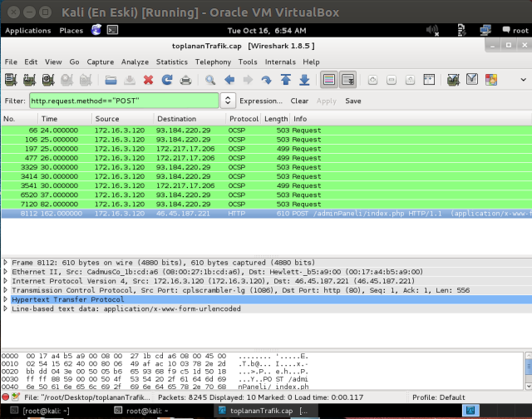Select packet 8112 POST /adminPaneli row

[266, 214]
